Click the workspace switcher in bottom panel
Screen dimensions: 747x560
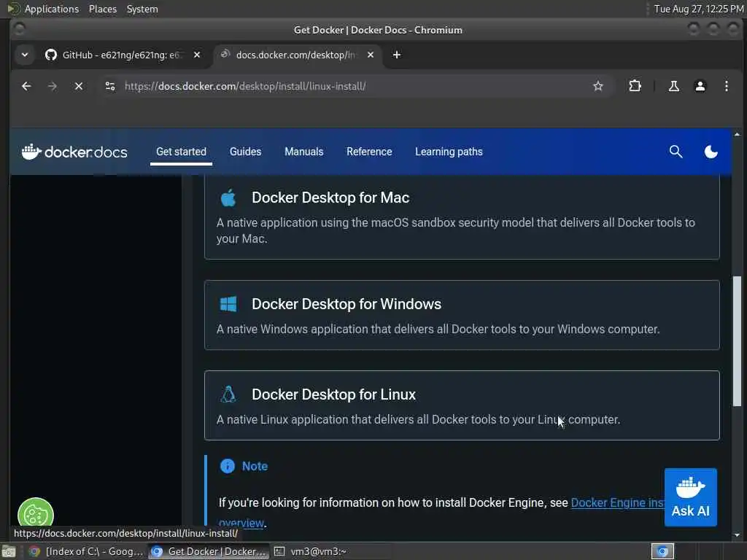tap(662, 551)
